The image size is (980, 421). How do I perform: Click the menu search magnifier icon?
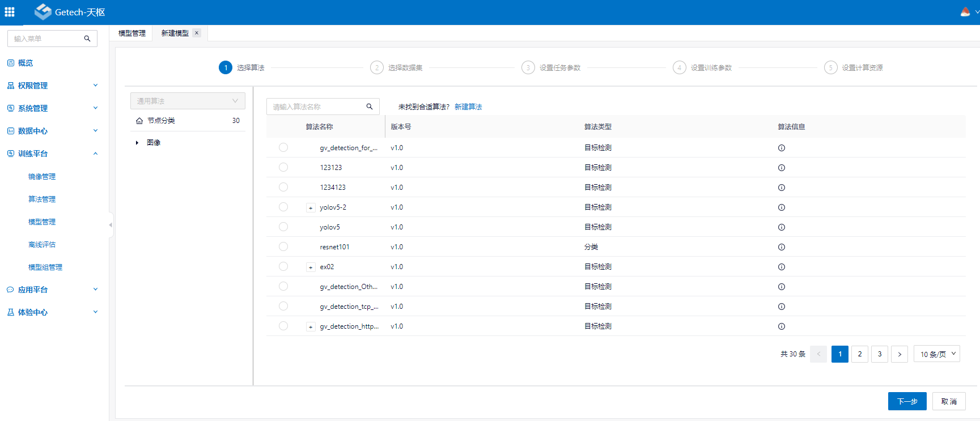87,39
